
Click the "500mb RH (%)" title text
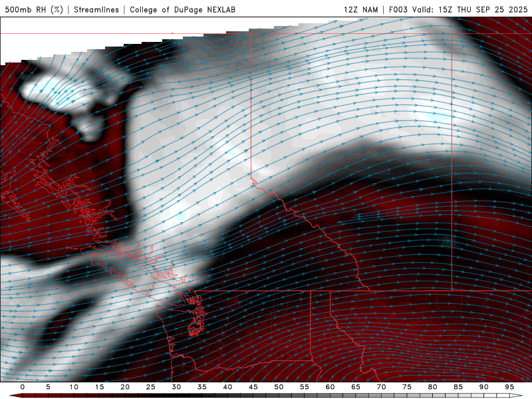click(x=34, y=9)
